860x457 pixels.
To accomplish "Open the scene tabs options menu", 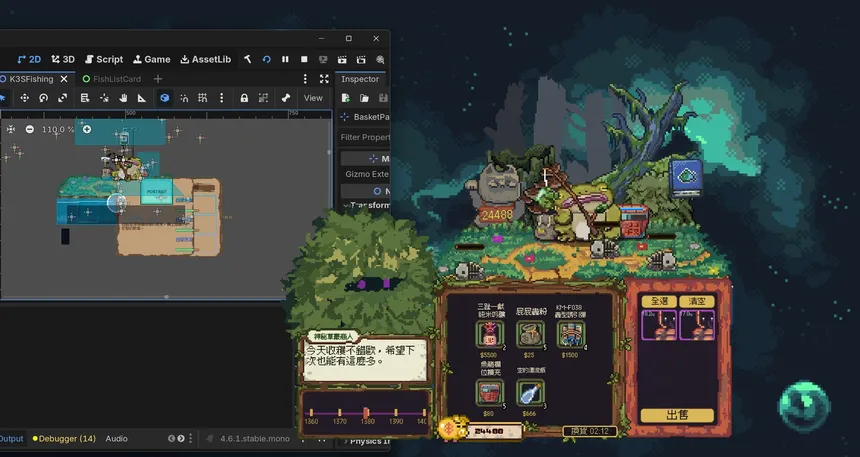I will point(305,79).
